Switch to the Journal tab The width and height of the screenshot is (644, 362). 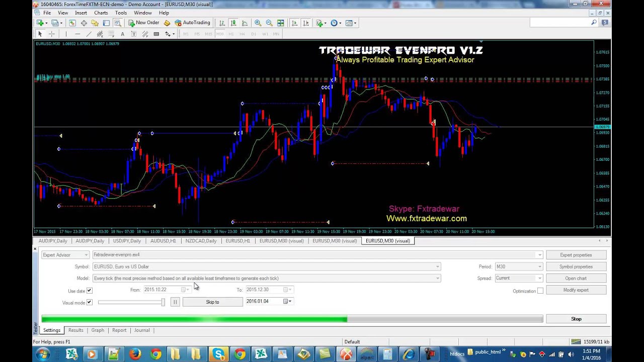point(142,330)
